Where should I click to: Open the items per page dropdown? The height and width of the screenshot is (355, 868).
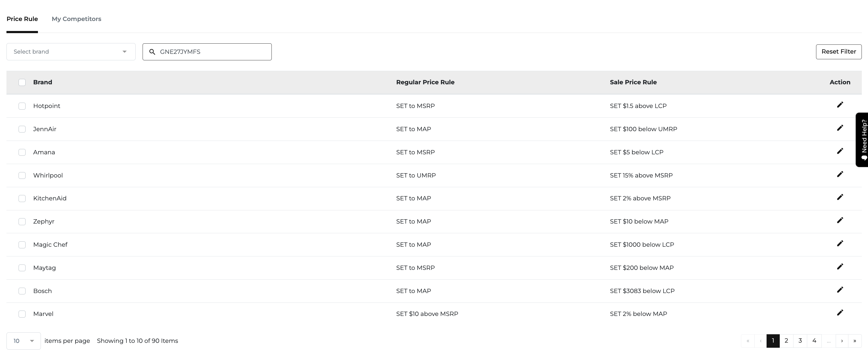(24, 341)
